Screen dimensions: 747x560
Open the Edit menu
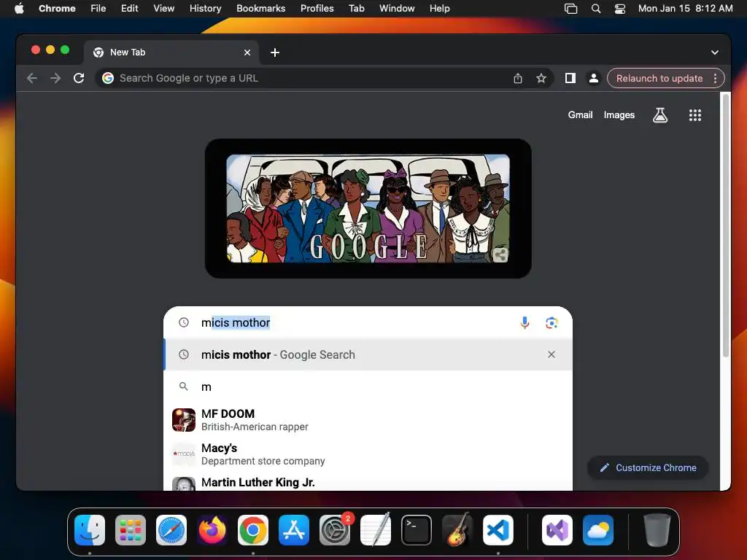click(130, 9)
